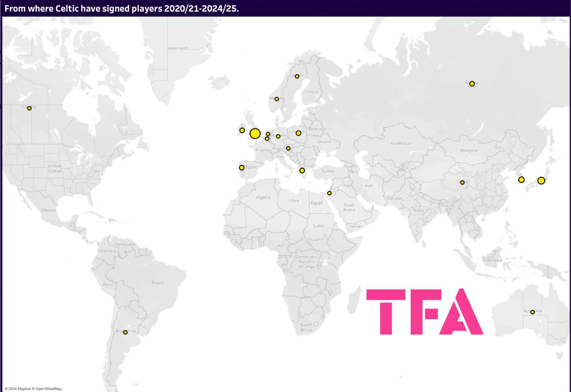Screen dimensions: 571x392
Task: Select the yellow dot on Sweden
Action: pyautogui.click(x=297, y=76)
